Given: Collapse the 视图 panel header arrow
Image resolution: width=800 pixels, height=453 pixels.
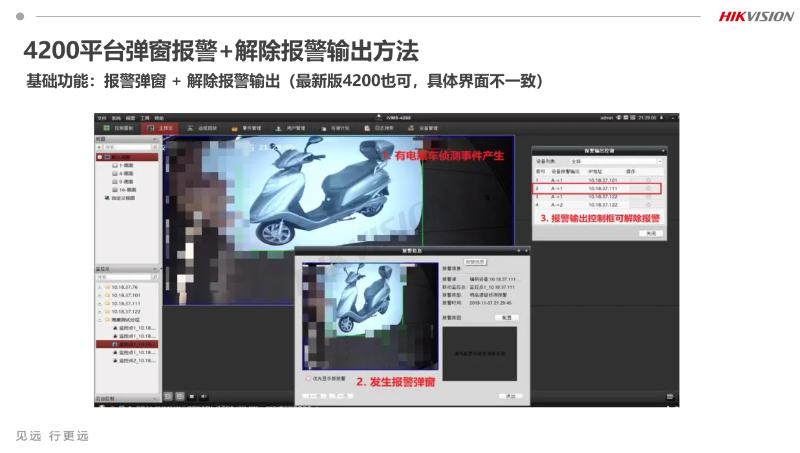Looking at the screenshot, I should coord(155,139).
